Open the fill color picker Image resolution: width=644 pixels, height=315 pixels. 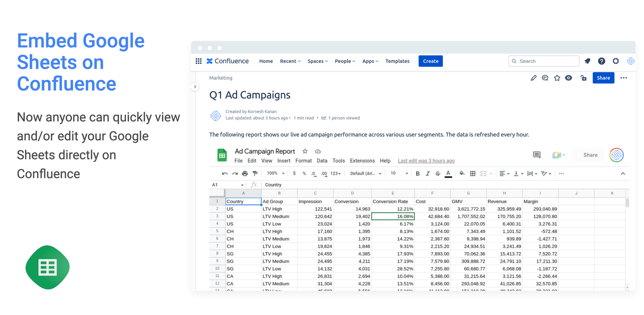(x=462, y=174)
